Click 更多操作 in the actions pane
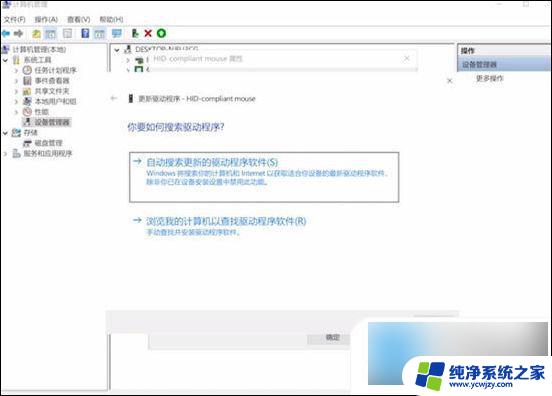Image resolution: width=552 pixels, height=396 pixels. point(489,78)
